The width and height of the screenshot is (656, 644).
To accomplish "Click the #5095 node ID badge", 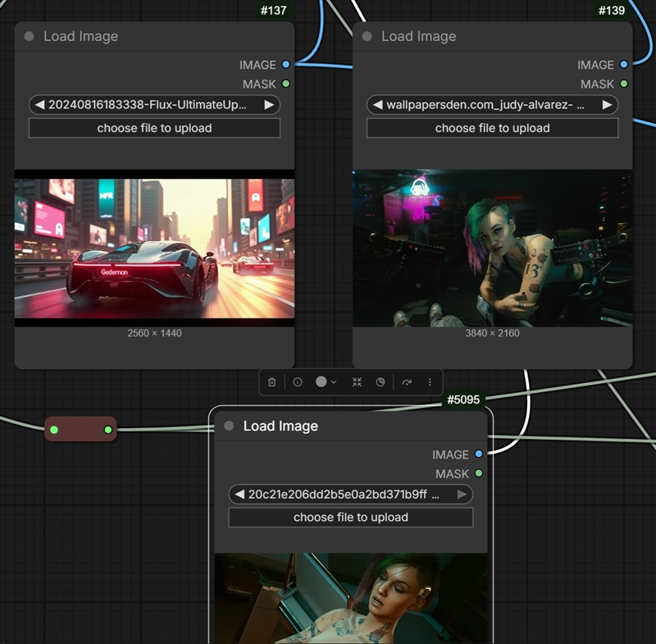I will tap(463, 400).
